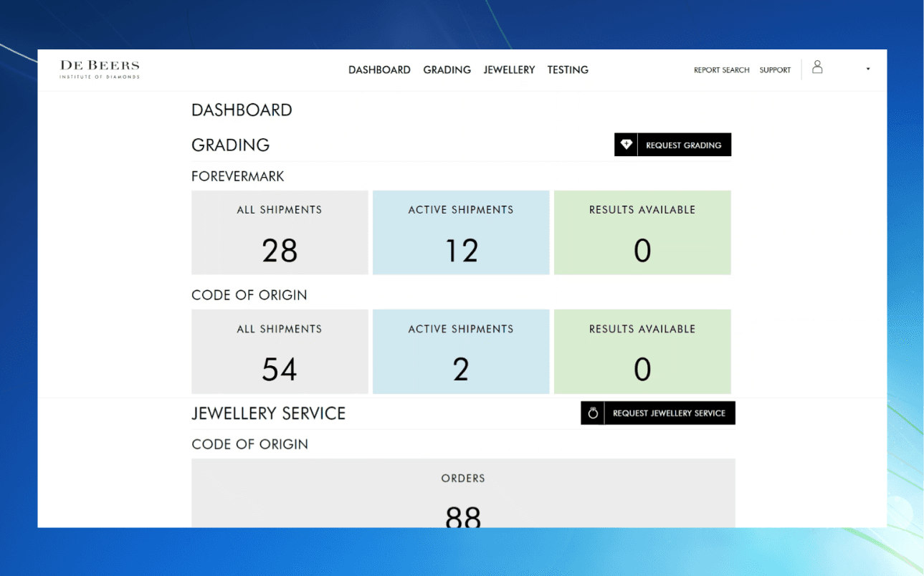
Task: Open Code of Origin Active Shipments tile showing 2
Action: click(x=461, y=352)
